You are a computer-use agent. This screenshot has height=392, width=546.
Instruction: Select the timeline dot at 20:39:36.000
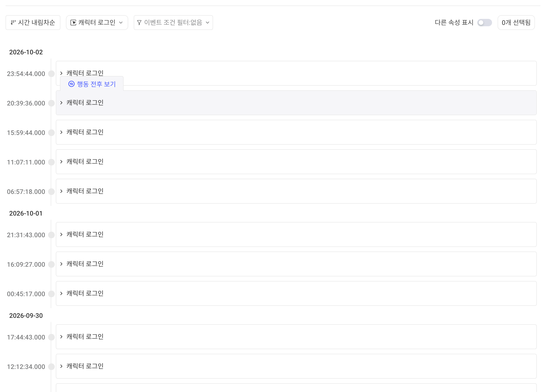tap(51, 103)
